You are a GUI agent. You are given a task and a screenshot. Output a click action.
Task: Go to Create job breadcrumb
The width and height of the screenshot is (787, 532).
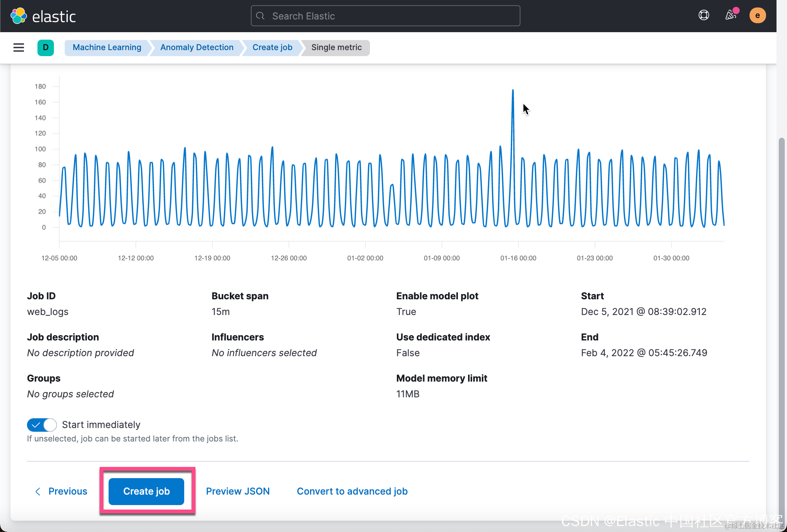click(x=272, y=48)
